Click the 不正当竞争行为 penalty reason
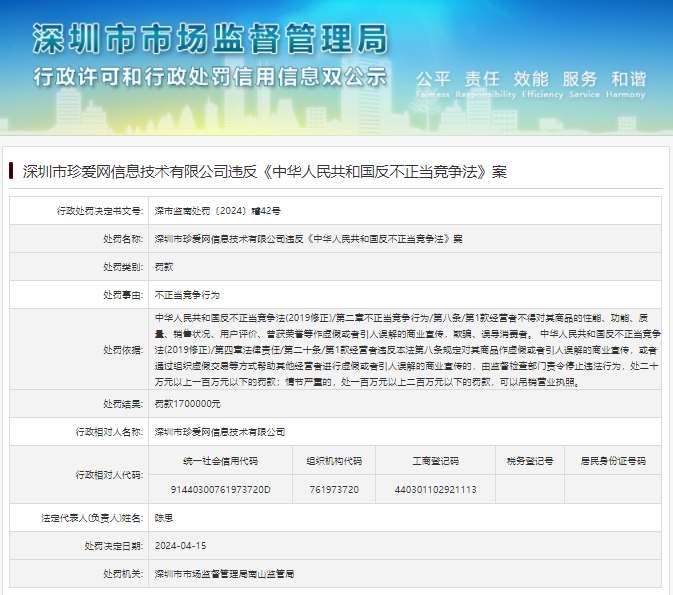 point(187,295)
